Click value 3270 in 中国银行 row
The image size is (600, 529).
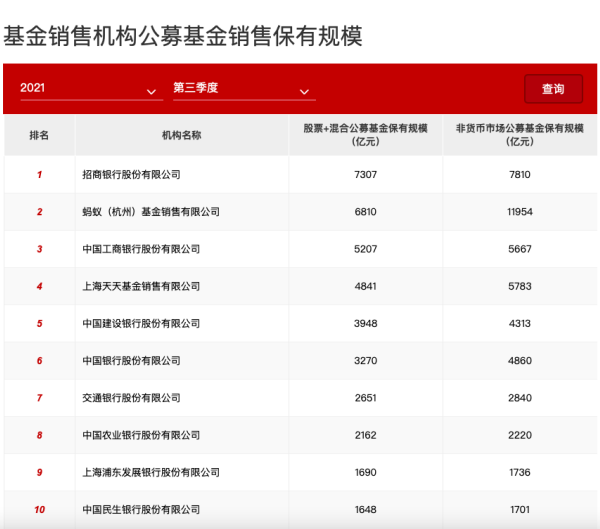click(x=365, y=361)
